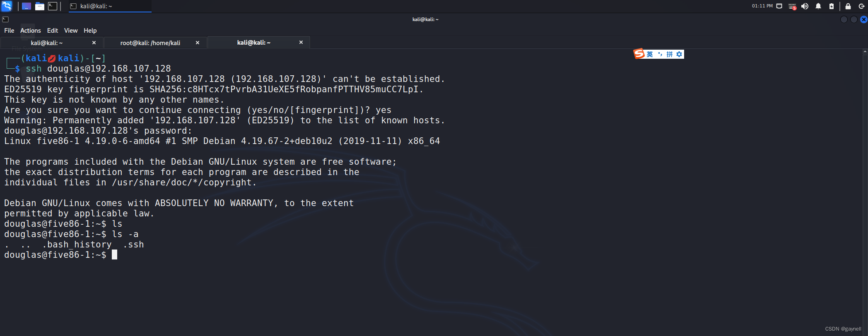Click the Sogou input method logo
Screen dimensions: 868x336
639,54
